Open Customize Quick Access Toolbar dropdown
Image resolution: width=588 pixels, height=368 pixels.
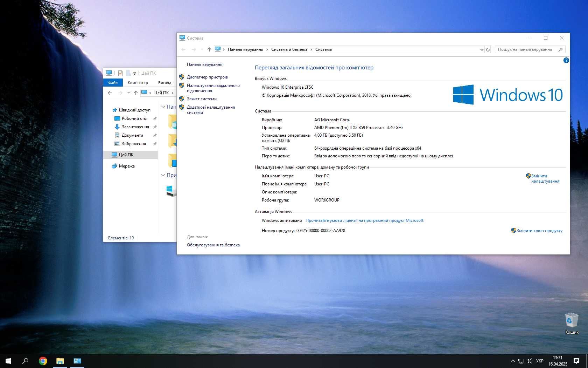134,73
